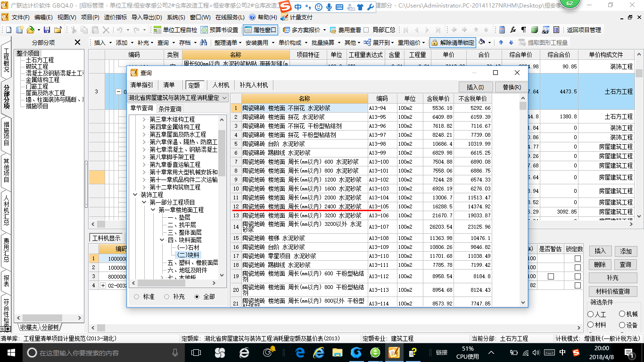
Task: Click the green 3D cube icon
Action: click(x=535, y=30)
